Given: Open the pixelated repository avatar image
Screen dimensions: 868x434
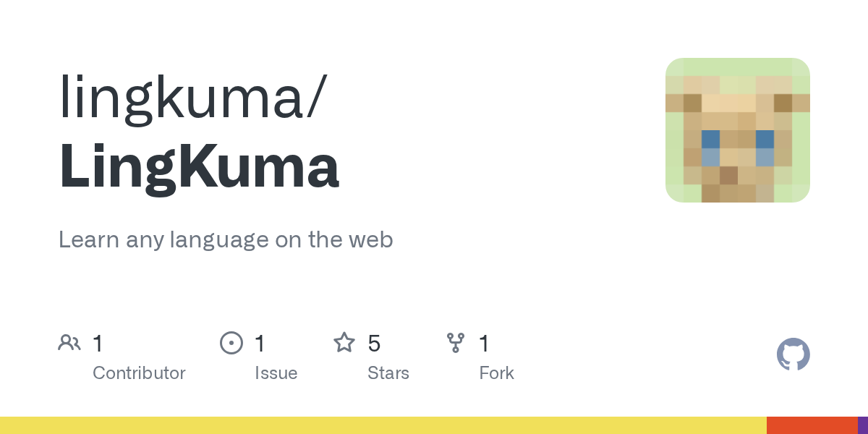Looking at the screenshot, I should click(x=737, y=130).
